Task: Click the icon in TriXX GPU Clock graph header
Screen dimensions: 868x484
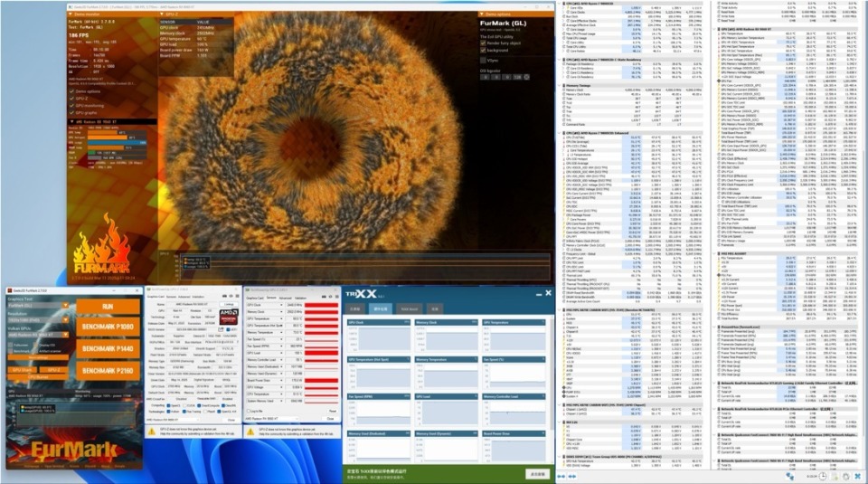Action: point(407,322)
